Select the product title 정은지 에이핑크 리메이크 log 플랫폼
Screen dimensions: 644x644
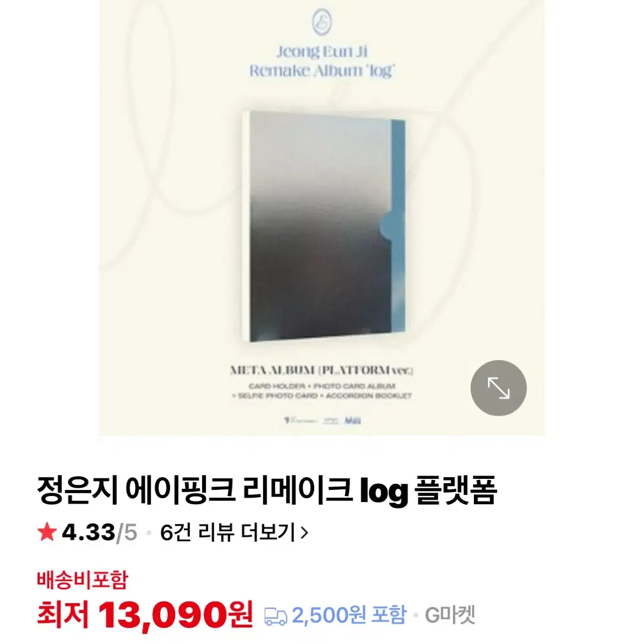[x=267, y=490]
